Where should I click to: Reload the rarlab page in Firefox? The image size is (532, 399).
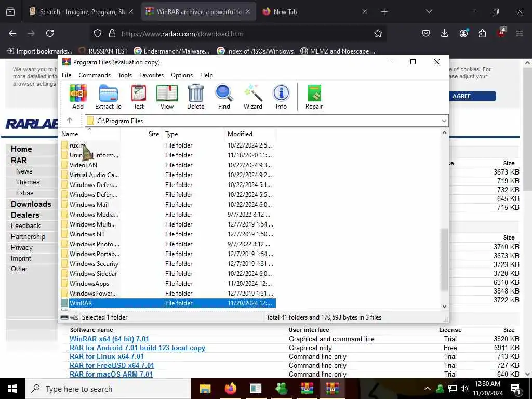pyautogui.click(x=50, y=33)
